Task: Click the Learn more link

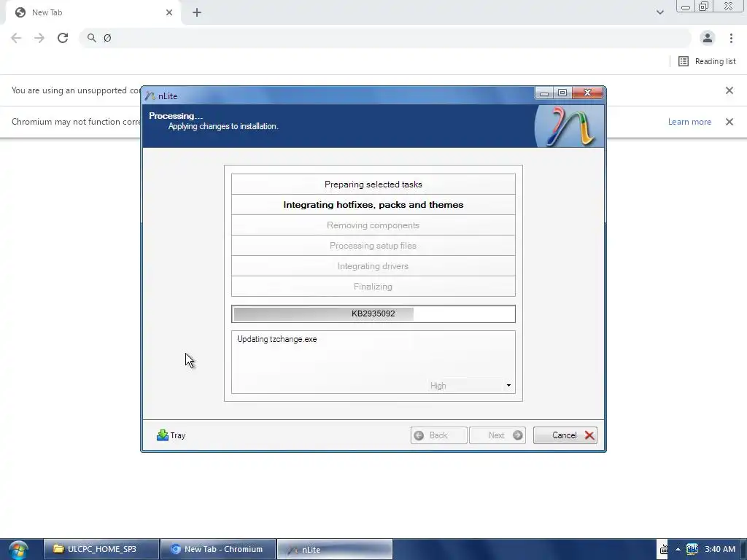Action: click(689, 122)
